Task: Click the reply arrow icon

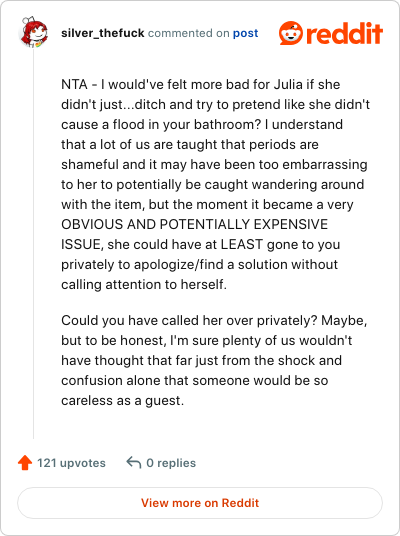Action: click(134, 463)
